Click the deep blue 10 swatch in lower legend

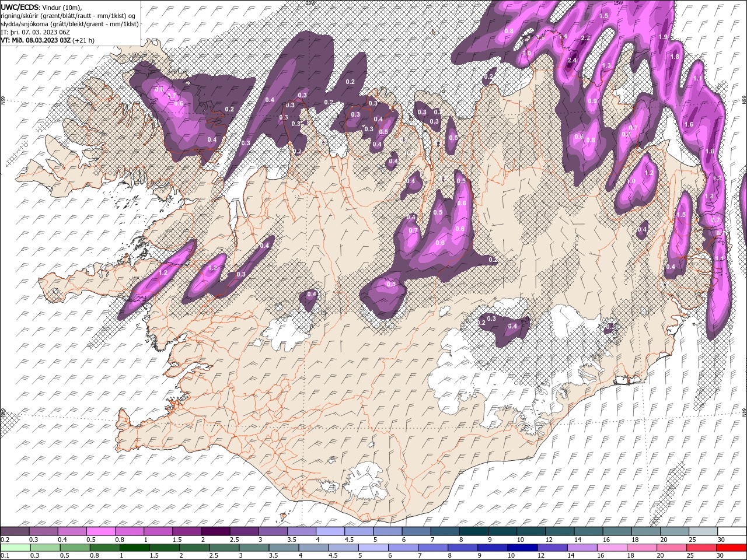pos(522,548)
